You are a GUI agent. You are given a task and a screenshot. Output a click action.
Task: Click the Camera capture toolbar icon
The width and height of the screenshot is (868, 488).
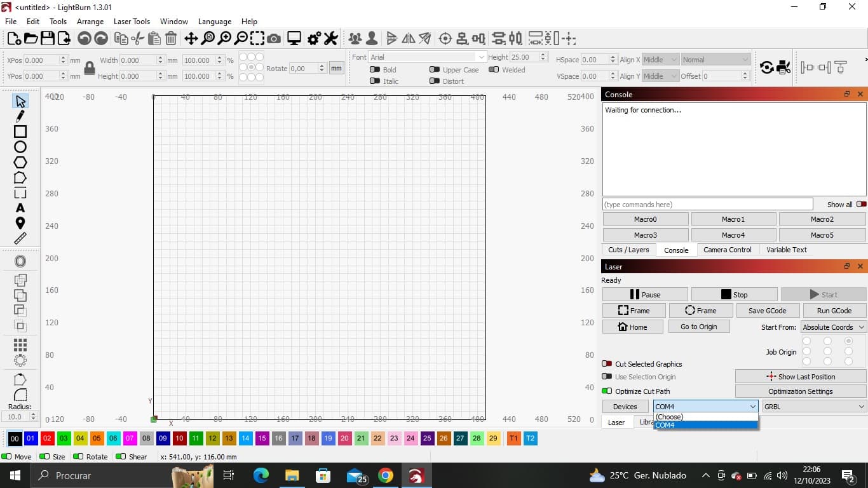[x=274, y=39]
